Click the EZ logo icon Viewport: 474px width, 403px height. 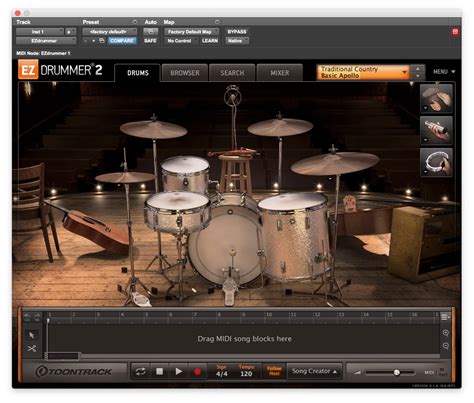click(28, 70)
